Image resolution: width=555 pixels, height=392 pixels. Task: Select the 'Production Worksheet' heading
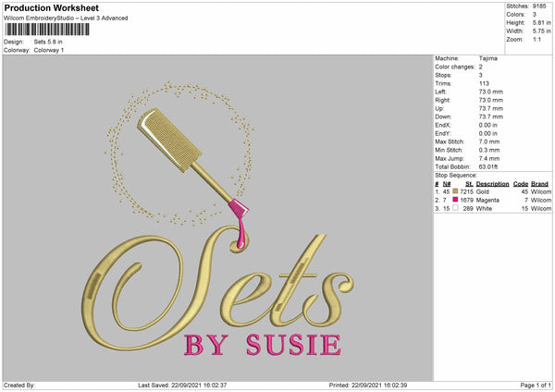click(52, 8)
